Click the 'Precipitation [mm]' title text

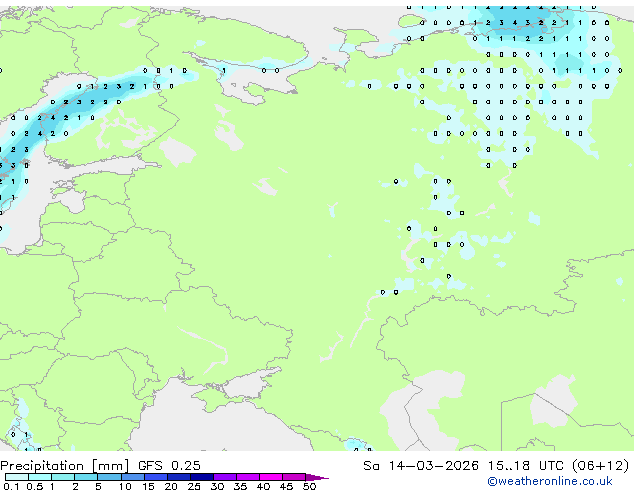coord(64,466)
